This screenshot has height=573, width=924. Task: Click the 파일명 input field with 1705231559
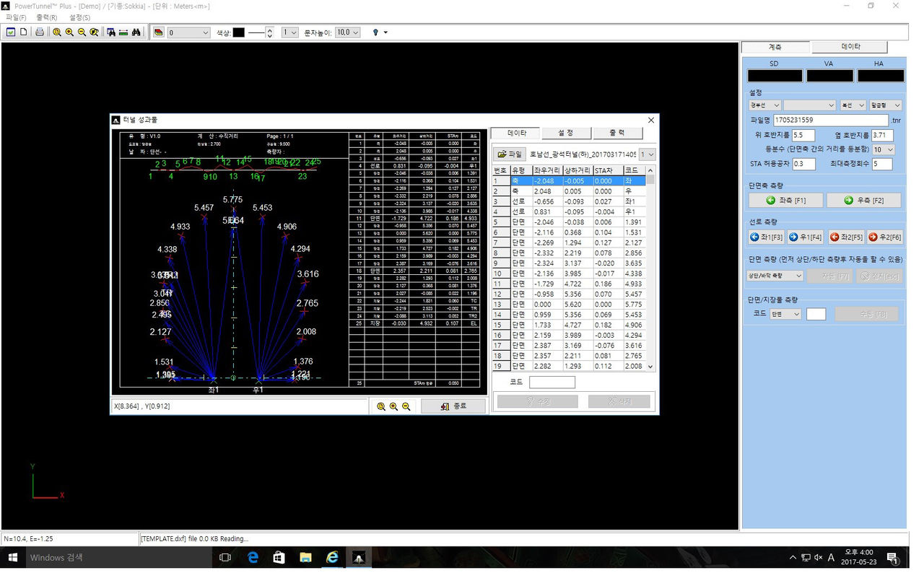[830, 120]
